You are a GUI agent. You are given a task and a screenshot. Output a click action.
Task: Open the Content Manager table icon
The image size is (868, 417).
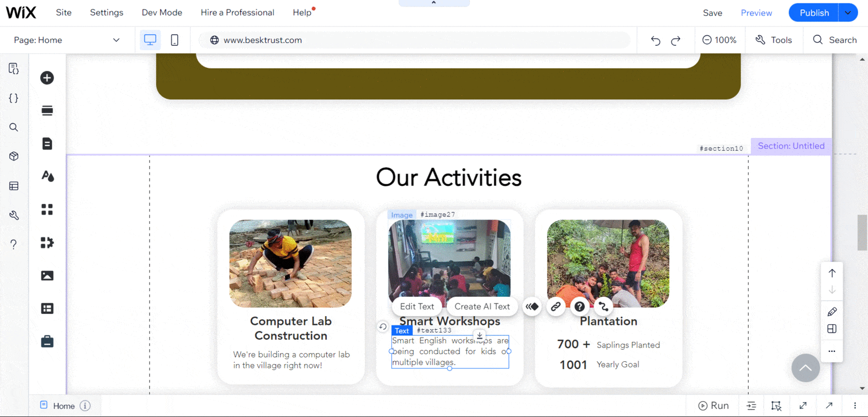(47, 308)
